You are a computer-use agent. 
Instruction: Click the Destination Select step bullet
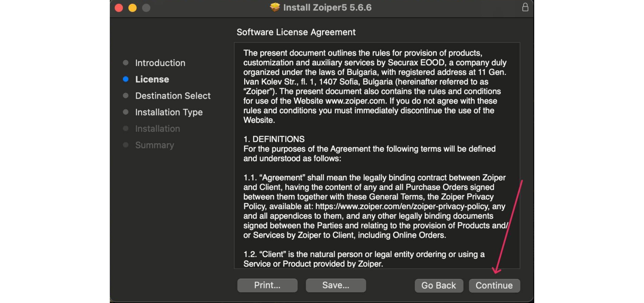[x=126, y=96]
